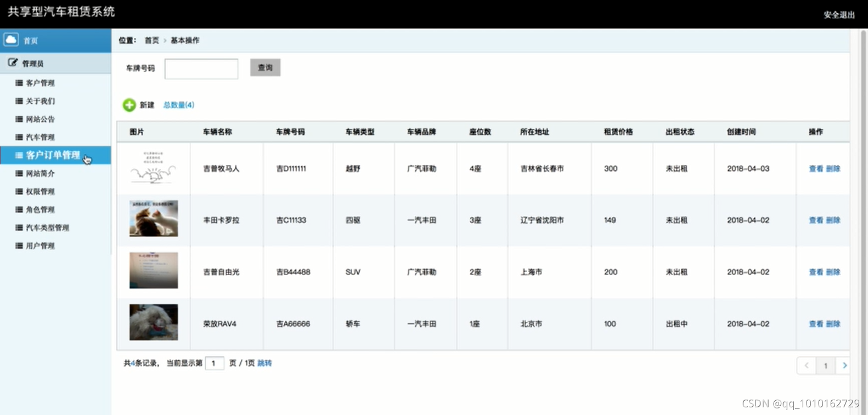Click the green plus 新建 icon

129,105
